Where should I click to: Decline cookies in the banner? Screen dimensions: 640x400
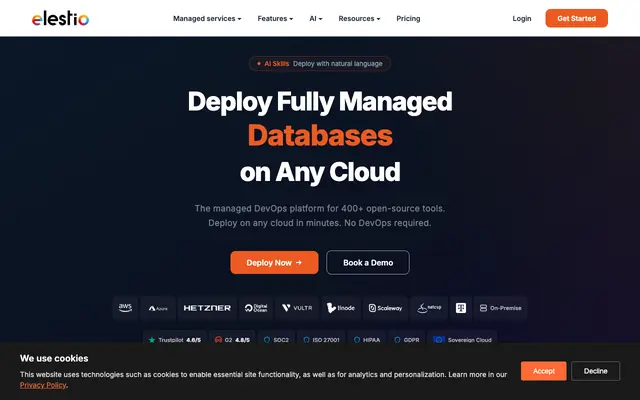[596, 371]
